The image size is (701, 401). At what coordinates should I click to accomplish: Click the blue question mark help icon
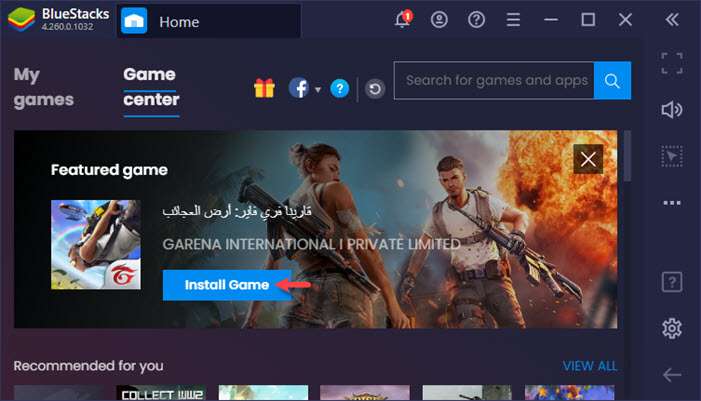tap(340, 88)
